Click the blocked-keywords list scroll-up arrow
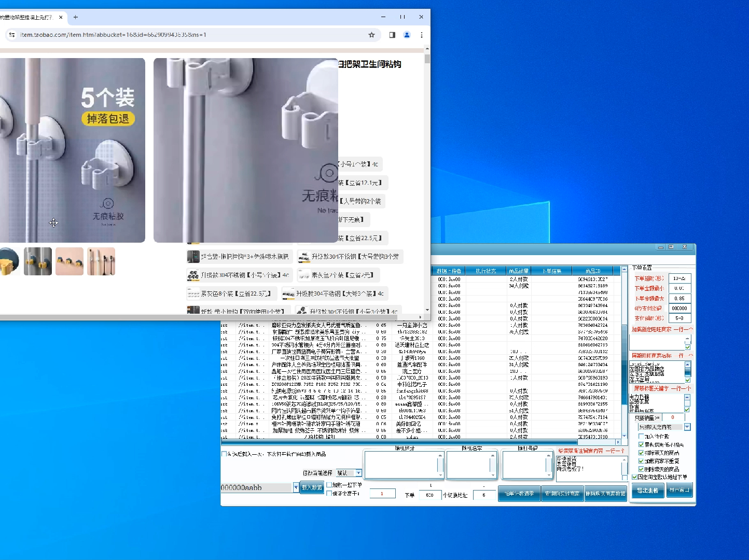The image size is (749, 560). click(x=687, y=397)
